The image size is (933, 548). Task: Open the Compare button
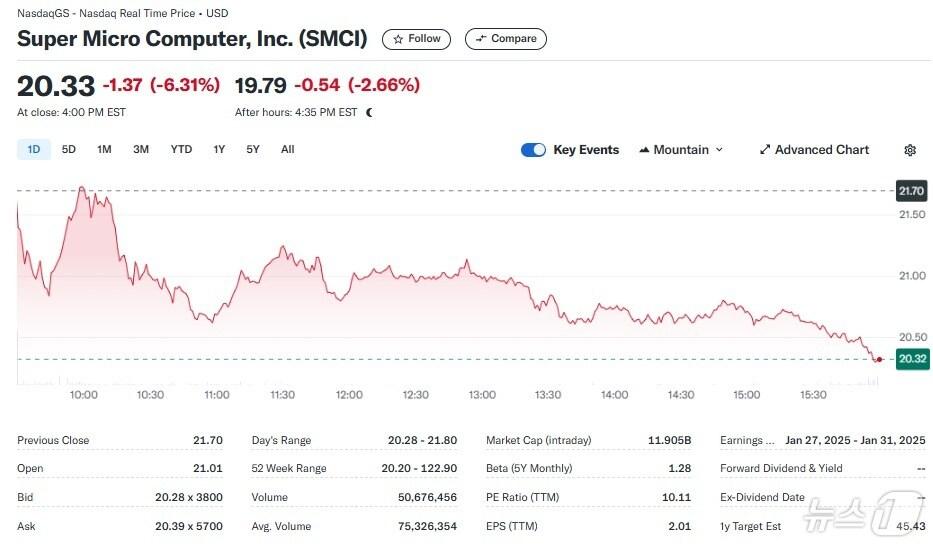pos(505,39)
